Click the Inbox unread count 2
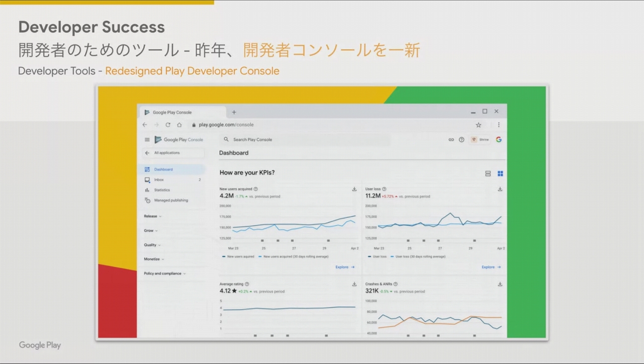This screenshot has height=364, width=644. [x=200, y=180]
